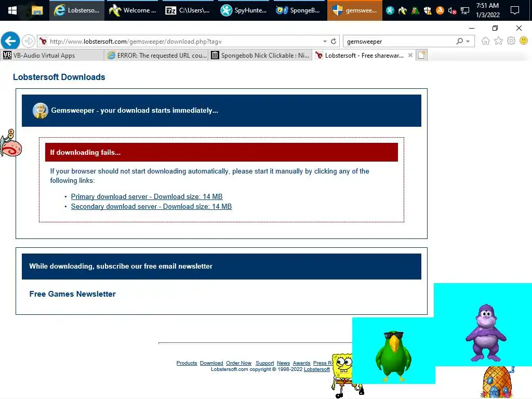Click the Free Games Newsletter heading
The width and height of the screenshot is (532, 399).
point(73,294)
